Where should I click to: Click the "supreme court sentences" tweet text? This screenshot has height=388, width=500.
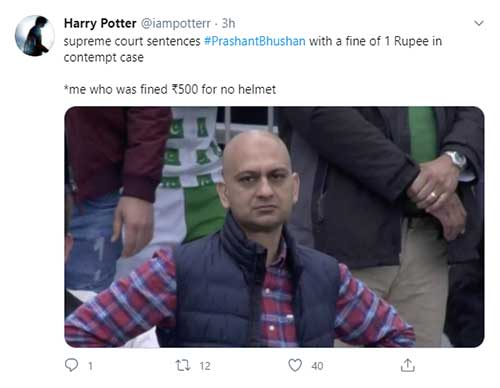pos(132,41)
